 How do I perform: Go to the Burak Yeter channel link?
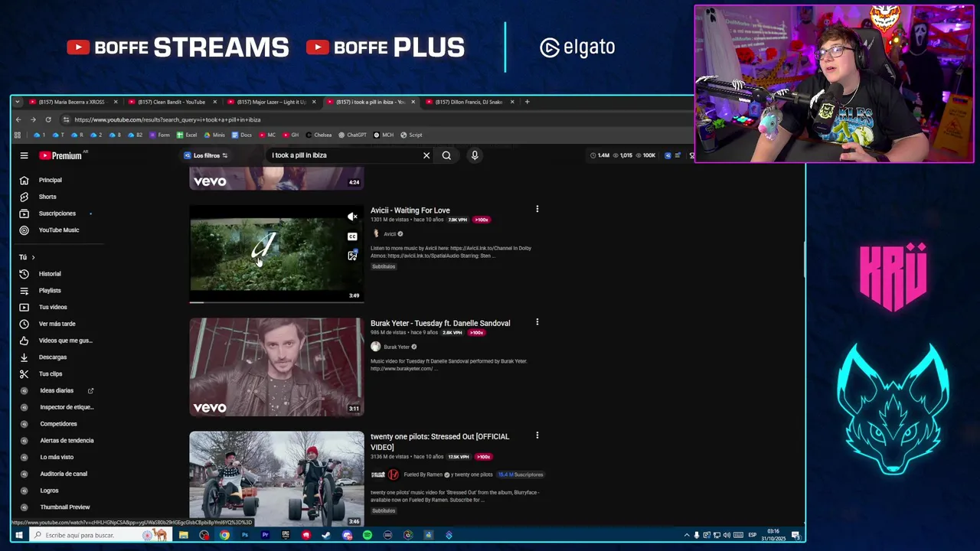tap(397, 347)
